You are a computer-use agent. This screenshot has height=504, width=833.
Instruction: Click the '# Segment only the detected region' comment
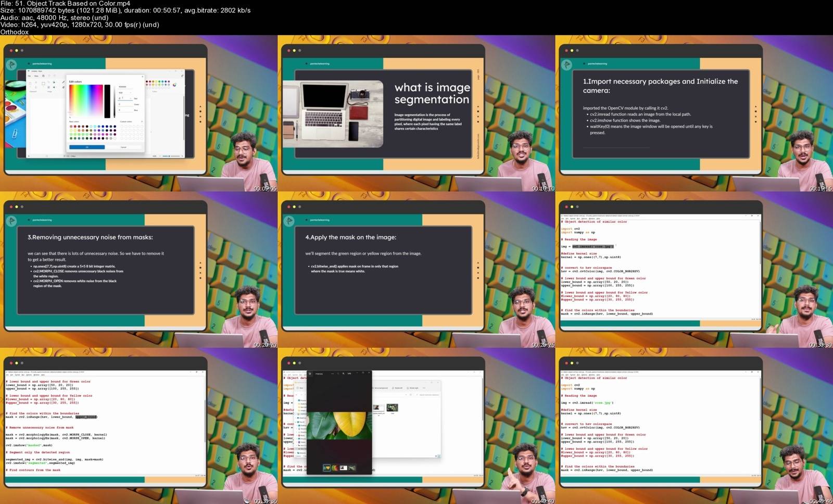pyautogui.click(x=37, y=452)
